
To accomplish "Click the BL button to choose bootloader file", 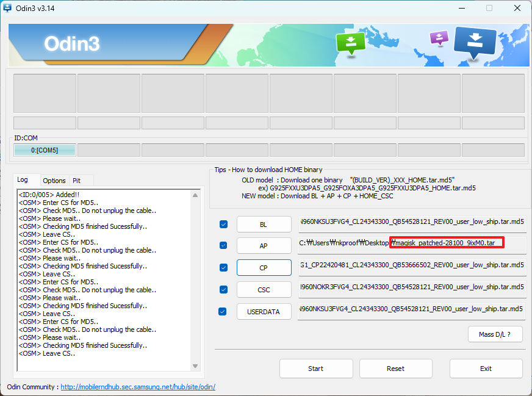I will 264,225.
